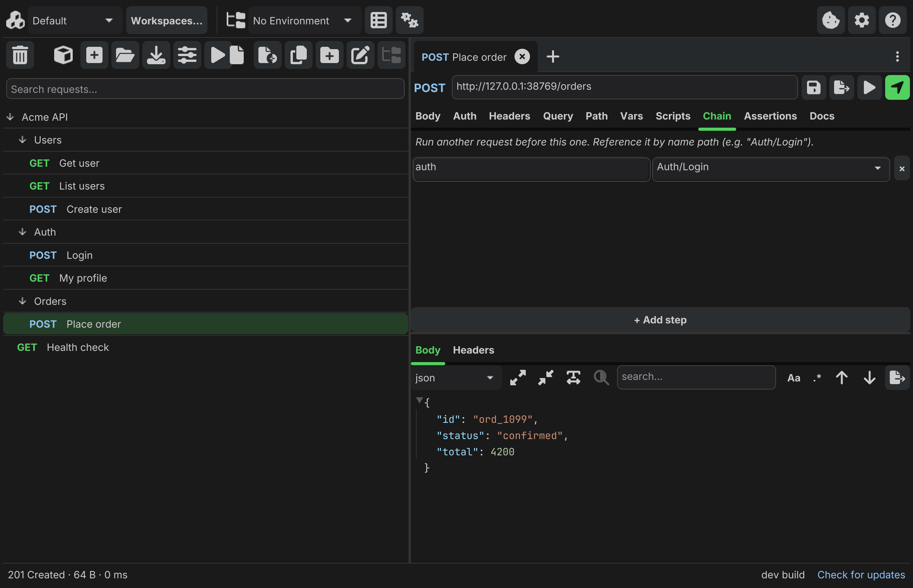The width and height of the screenshot is (913, 588).
Task: Click the previous match up arrow
Action: click(x=841, y=378)
